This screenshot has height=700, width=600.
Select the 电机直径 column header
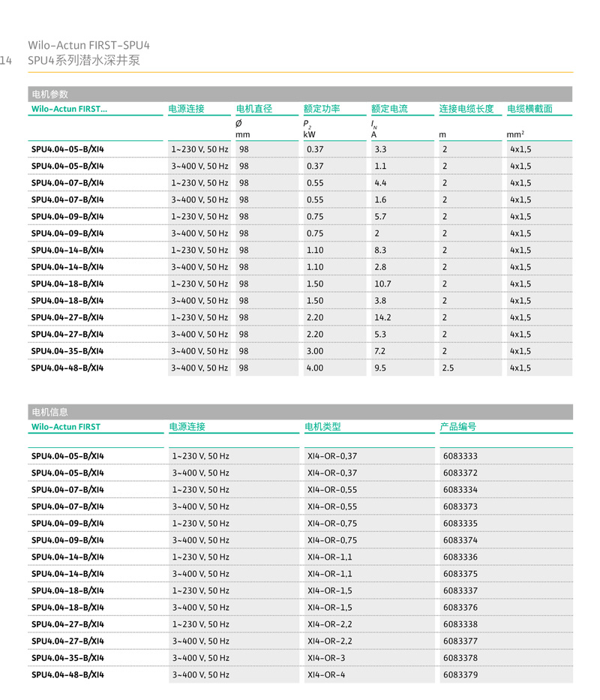[254, 109]
